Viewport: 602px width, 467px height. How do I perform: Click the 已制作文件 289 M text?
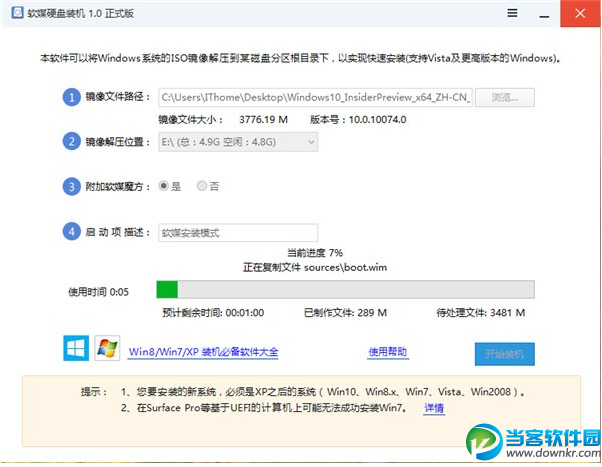[345, 313]
